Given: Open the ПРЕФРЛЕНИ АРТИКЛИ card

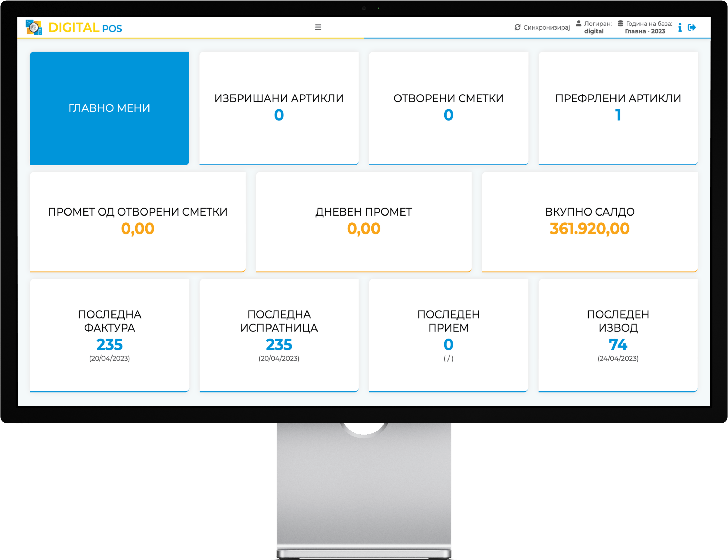Looking at the screenshot, I should [618, 108].
